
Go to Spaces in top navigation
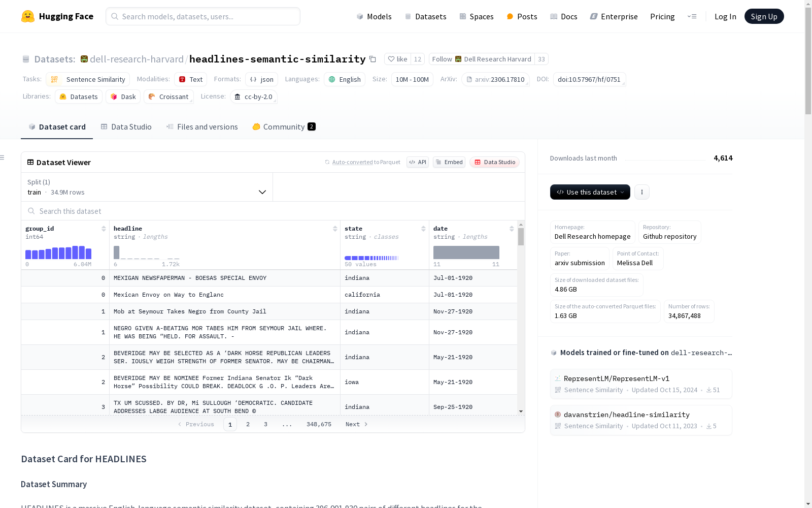[x=477, y=16]
